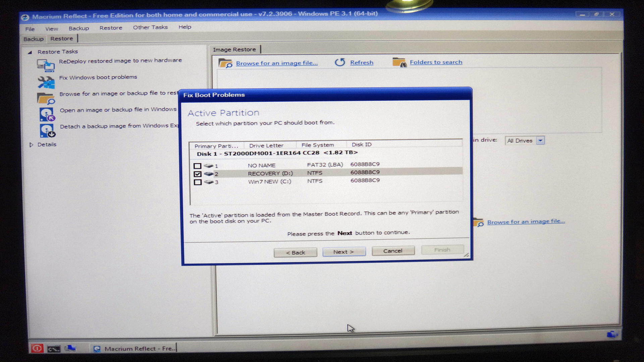The image size is (644, 362).
Task: Click the ReDeploy restored image icon
Action: click(x=46, y=65)
